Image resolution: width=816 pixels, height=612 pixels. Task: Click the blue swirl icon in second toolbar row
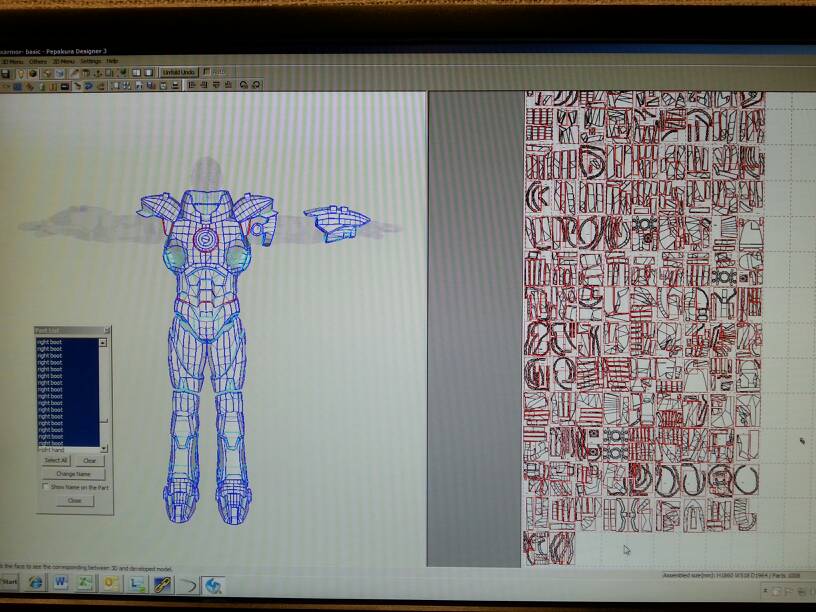click(88, 86)
